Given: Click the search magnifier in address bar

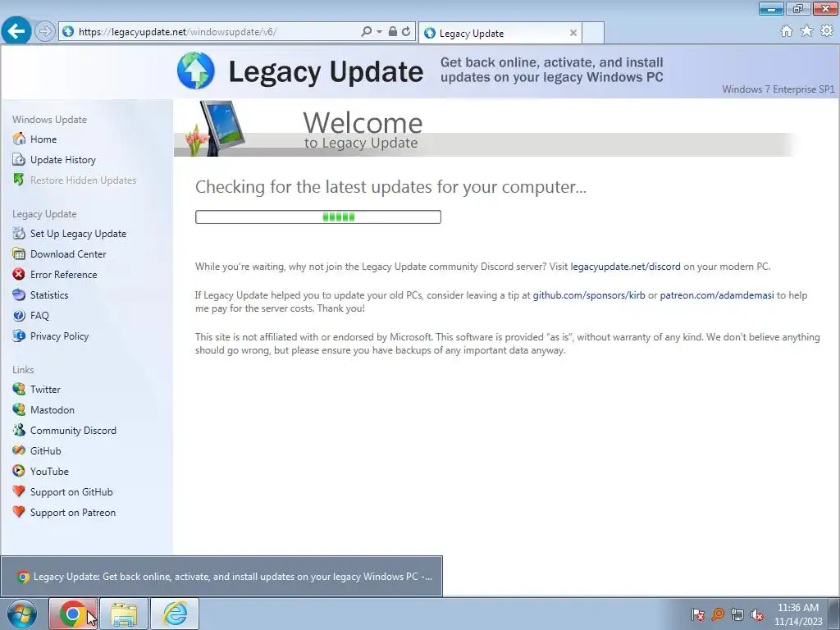Looking at the screenshot, I should coord(367,32).
